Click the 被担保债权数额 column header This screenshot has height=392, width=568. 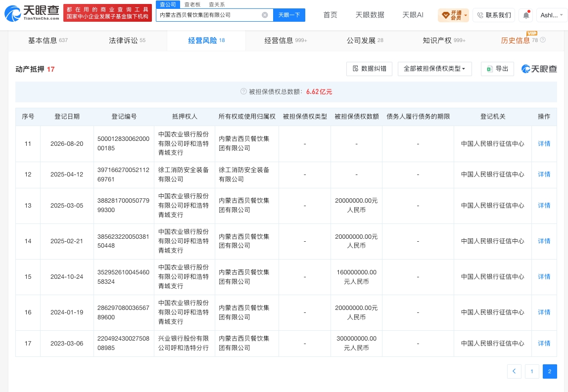(x=356, y=117)
